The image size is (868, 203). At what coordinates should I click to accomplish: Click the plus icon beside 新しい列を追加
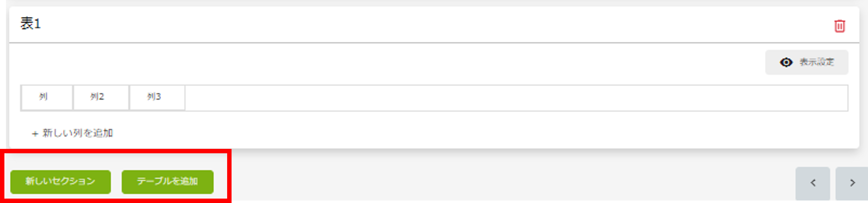coord(35,134)
